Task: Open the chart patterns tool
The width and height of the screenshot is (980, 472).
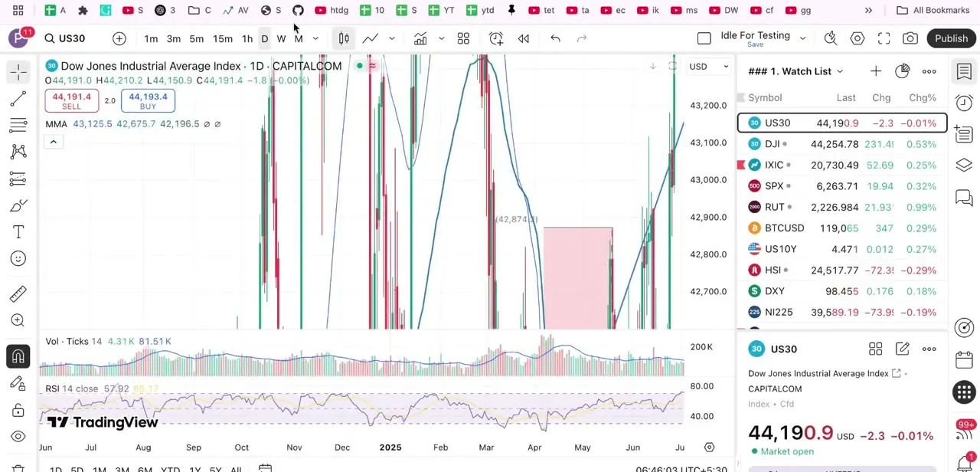Action: point(18,152)
